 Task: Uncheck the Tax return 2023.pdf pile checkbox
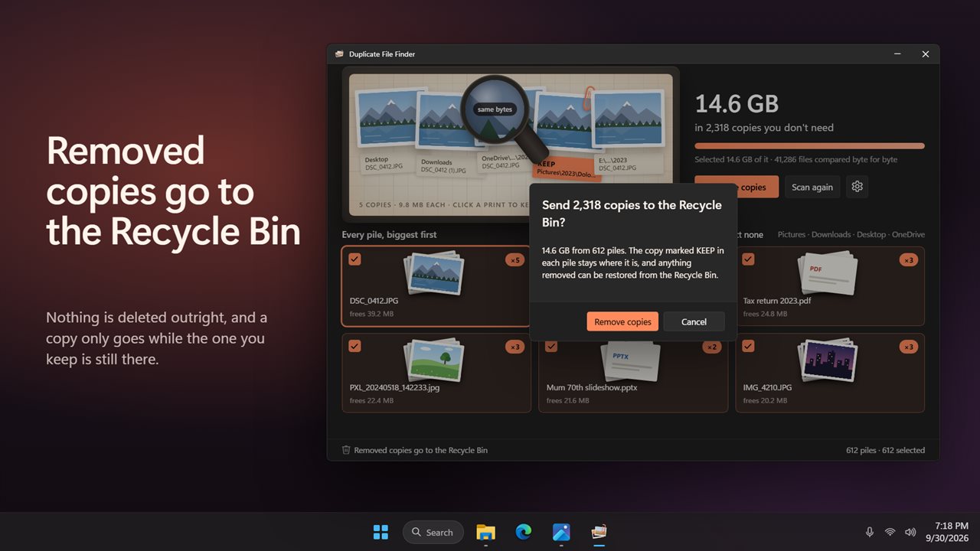pos(748,259)
